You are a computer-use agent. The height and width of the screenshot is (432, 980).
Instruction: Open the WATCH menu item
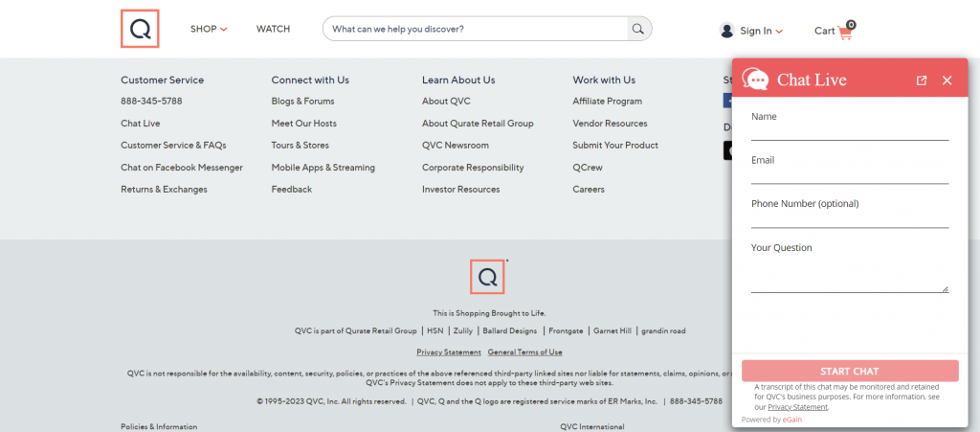[x=273, y=29]
